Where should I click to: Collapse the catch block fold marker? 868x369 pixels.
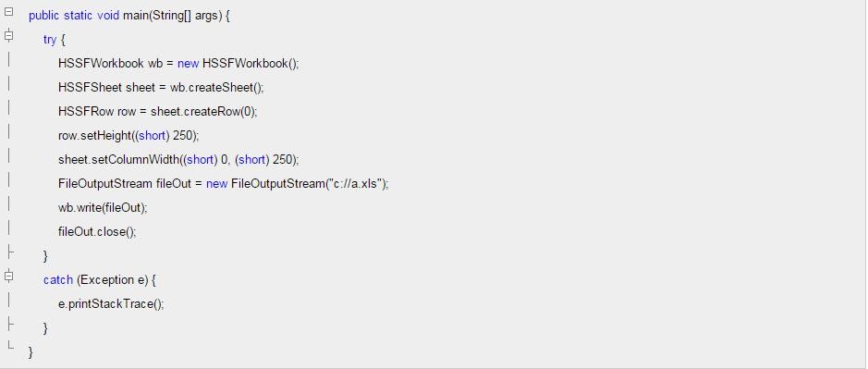[8, 276]
